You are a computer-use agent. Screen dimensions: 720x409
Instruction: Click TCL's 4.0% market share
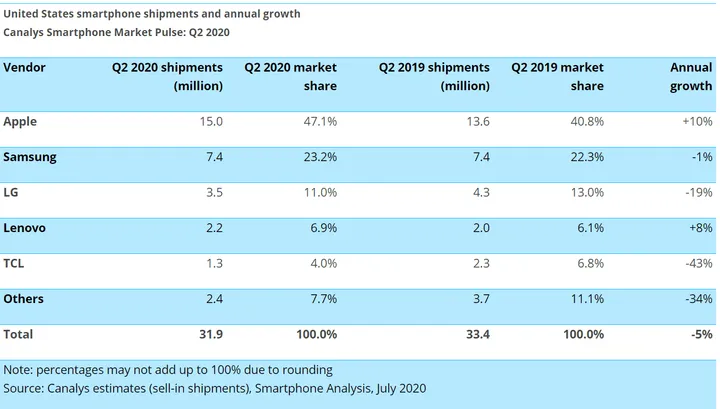click(324, 263)
